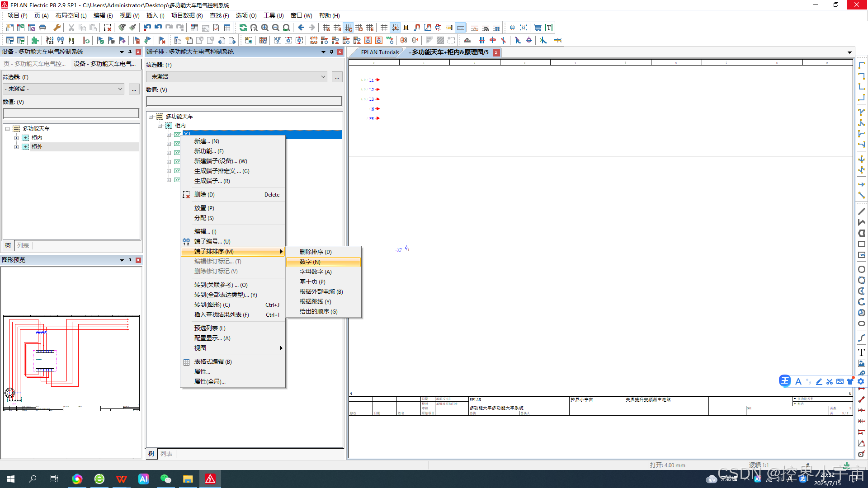
Task: Click the 数值 input field in the 端子排 panel
Action: pos(244,101)
